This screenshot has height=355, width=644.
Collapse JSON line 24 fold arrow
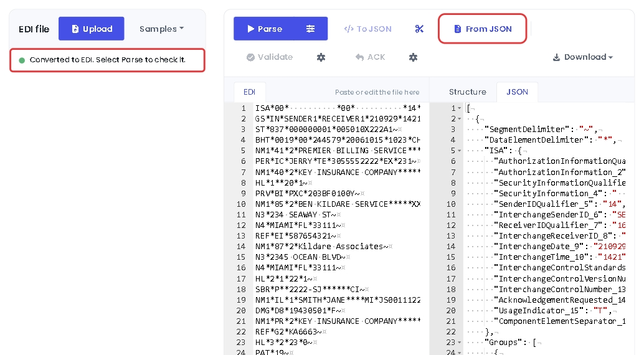point(460,353)
